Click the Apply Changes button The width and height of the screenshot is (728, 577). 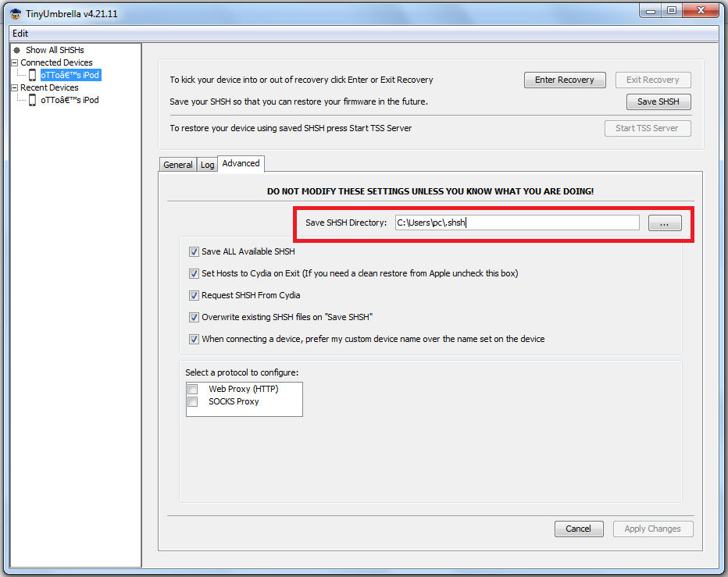tap(653, 529)
